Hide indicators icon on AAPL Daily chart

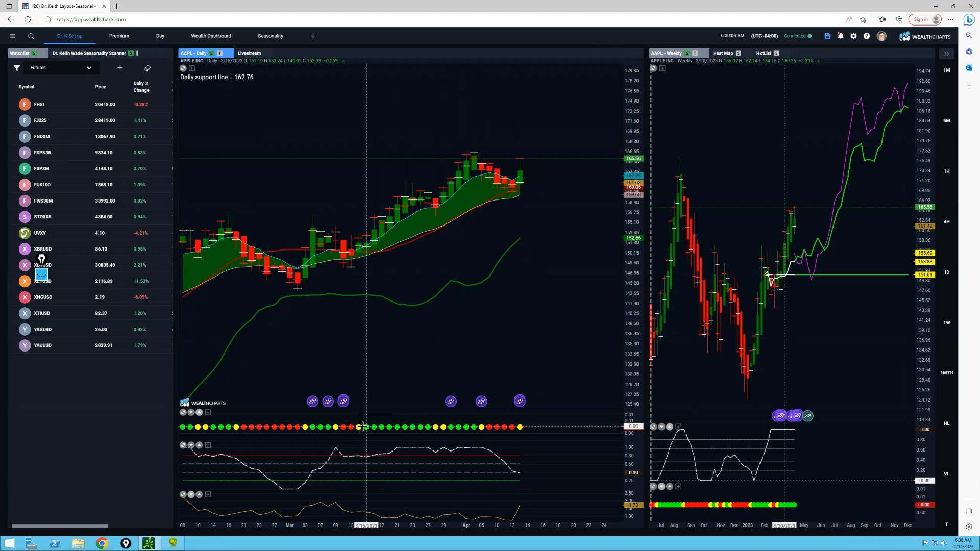tap(183, 68)
